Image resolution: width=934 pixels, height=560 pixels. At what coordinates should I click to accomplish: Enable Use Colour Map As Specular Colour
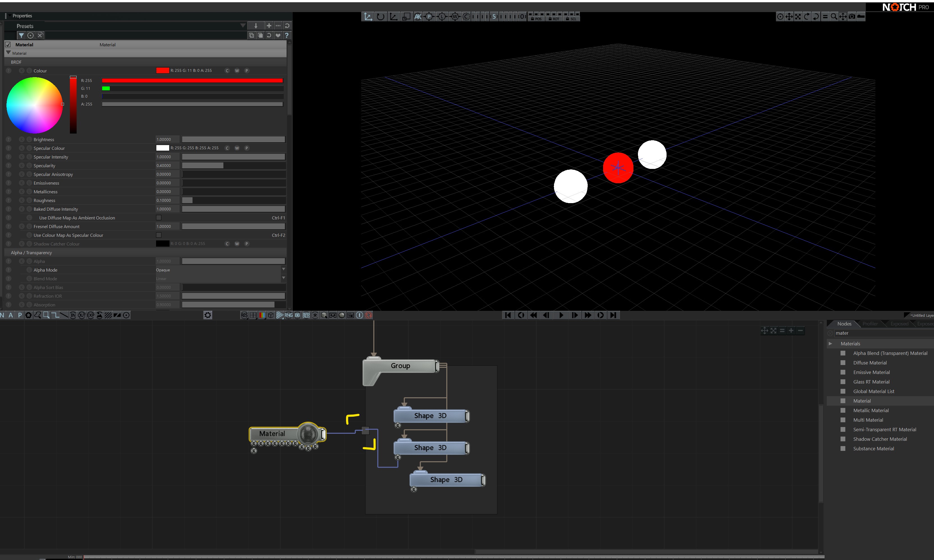[159, 235]
